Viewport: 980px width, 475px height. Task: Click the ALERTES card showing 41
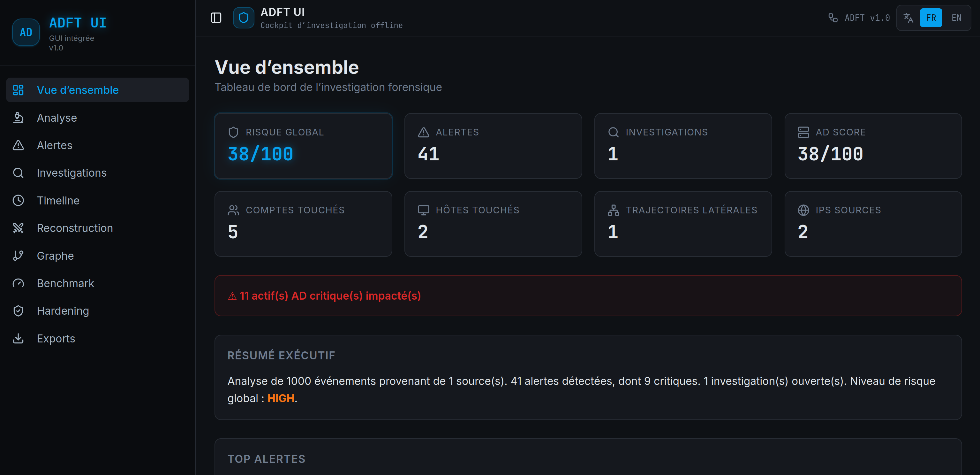pyautogui.click(x=493, y=146)
